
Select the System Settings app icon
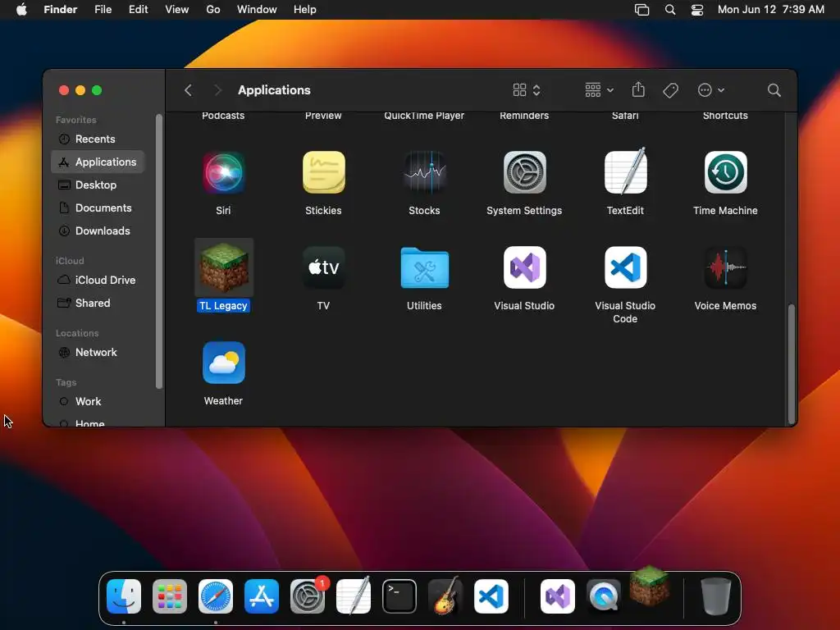coord(524,172)
